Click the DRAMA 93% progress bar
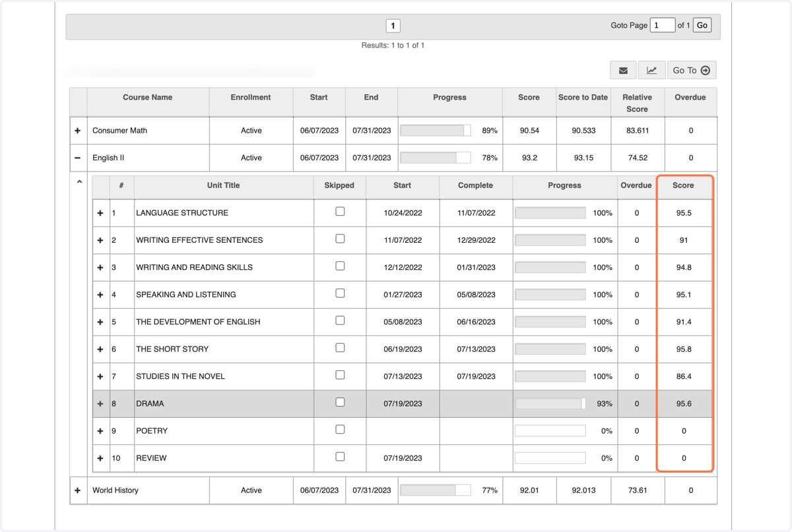 click(x=550, y=403)
